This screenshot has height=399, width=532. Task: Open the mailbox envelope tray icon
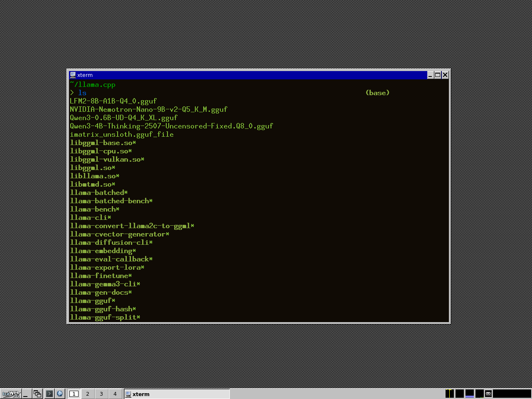[488, 393]
